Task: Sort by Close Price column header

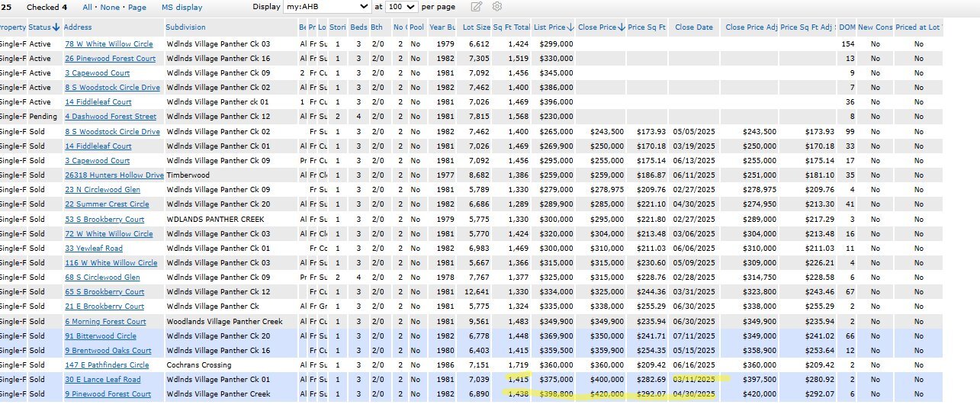Action: pos(601,27)
